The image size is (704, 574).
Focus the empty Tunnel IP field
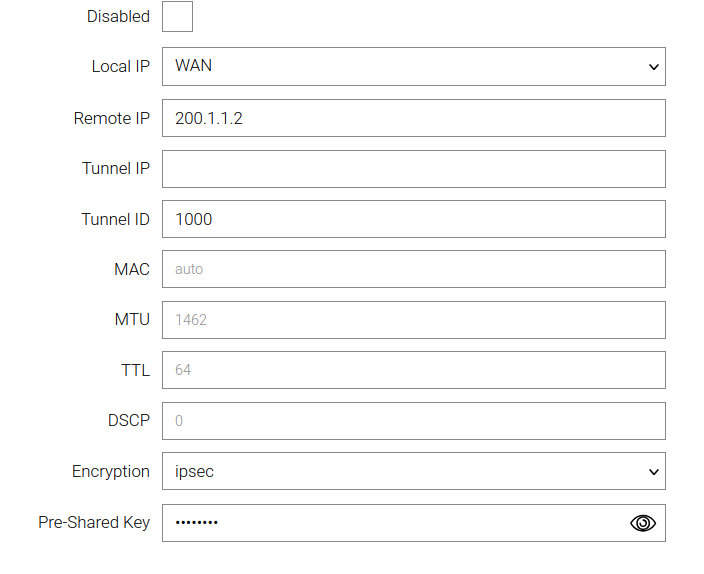coord(413,169)
